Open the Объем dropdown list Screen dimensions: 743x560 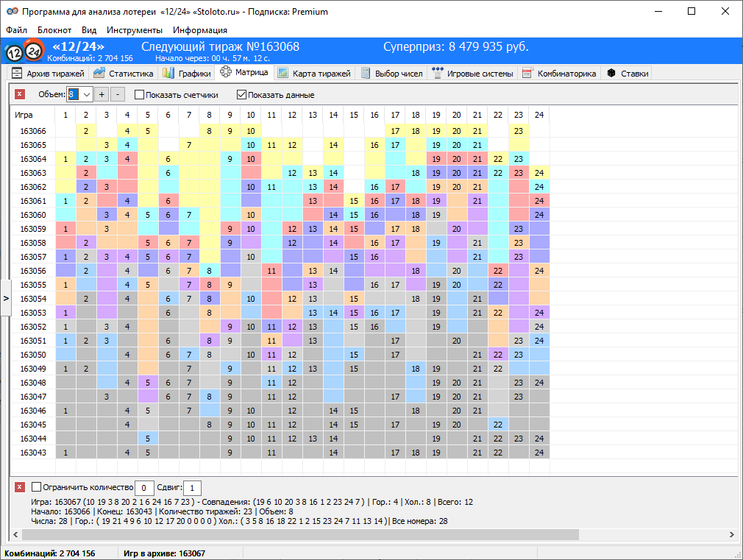tap(86, 94)
